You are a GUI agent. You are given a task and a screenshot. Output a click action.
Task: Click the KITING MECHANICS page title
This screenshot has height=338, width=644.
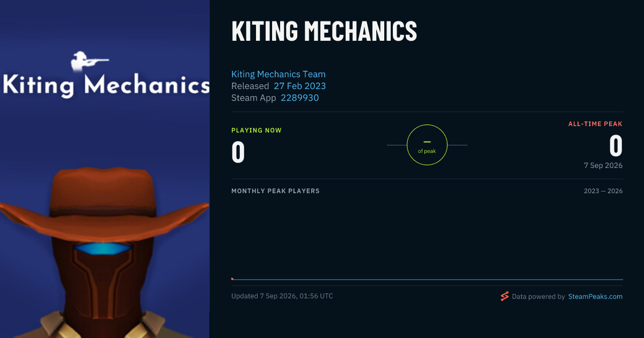[324, 31]
